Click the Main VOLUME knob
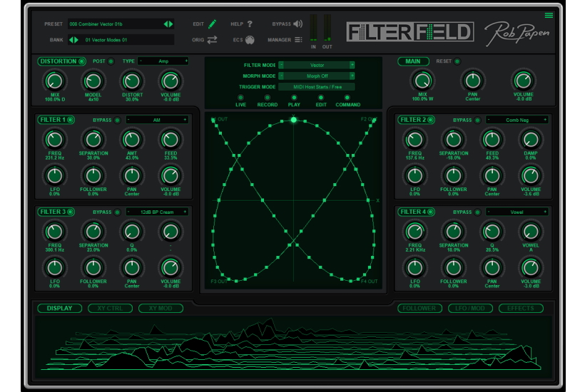 pos(523,81)
